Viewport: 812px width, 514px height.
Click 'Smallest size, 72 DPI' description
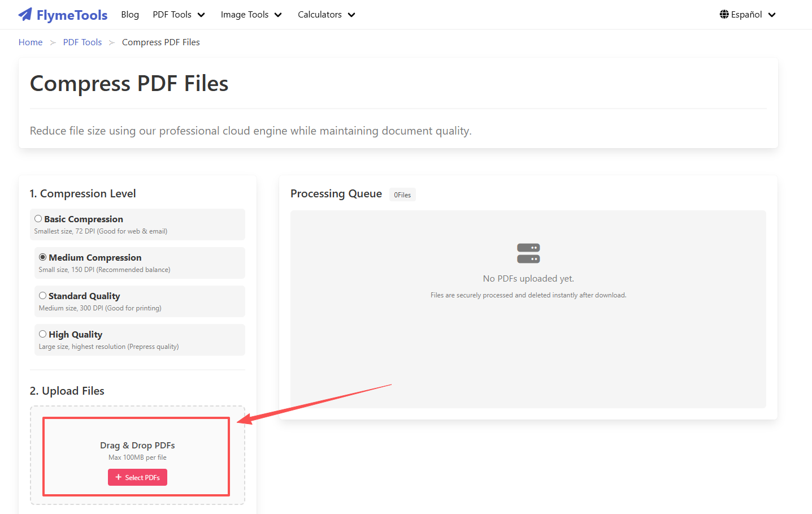coord(101,231)
